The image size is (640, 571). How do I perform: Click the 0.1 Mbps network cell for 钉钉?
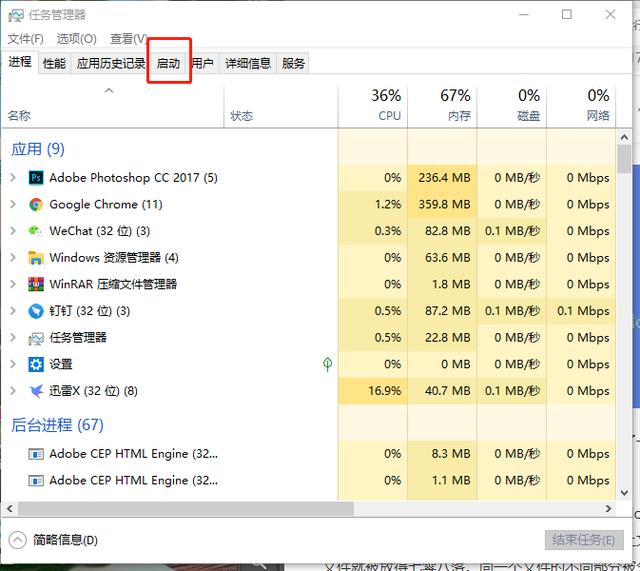pos(583,311)
